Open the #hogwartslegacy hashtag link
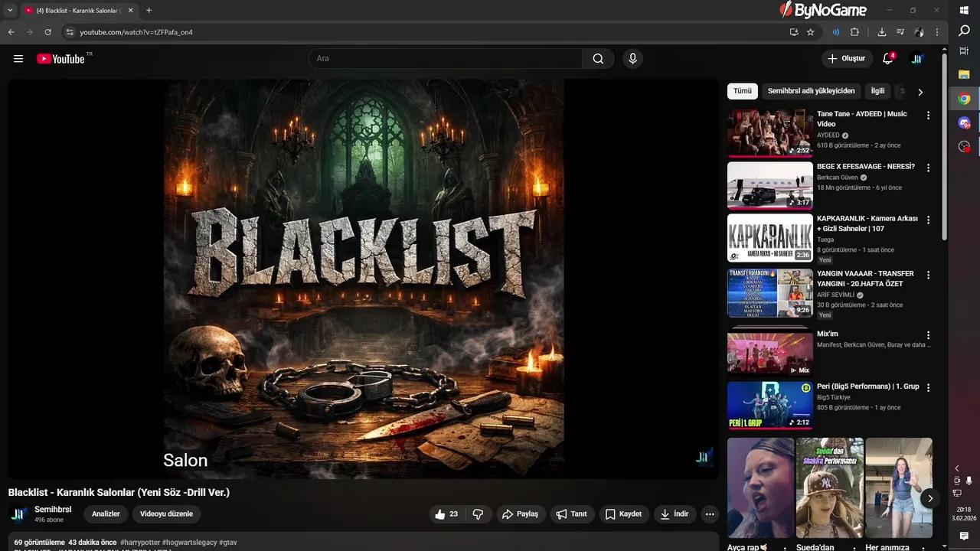980x551 pixels. pos(189,543)
